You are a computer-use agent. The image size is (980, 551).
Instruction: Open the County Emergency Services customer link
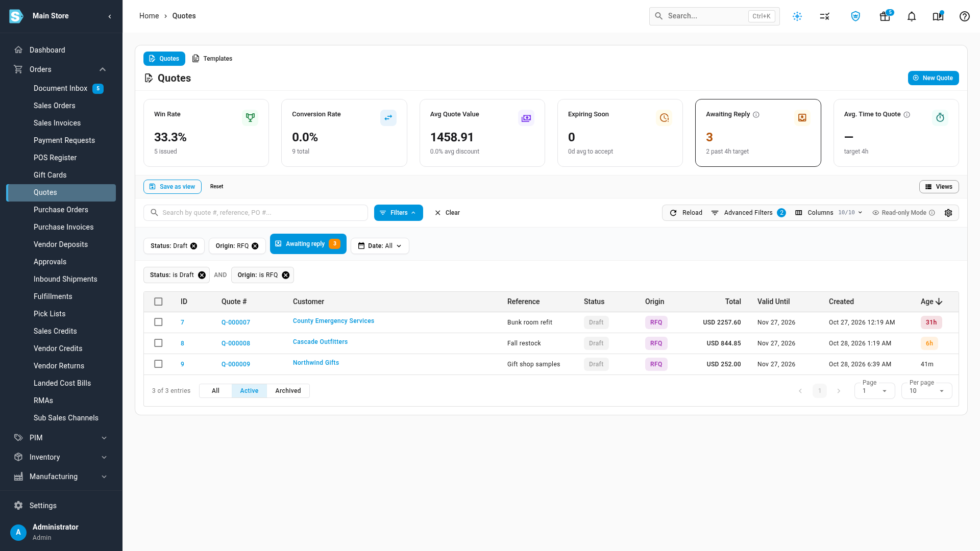(333, 321)
